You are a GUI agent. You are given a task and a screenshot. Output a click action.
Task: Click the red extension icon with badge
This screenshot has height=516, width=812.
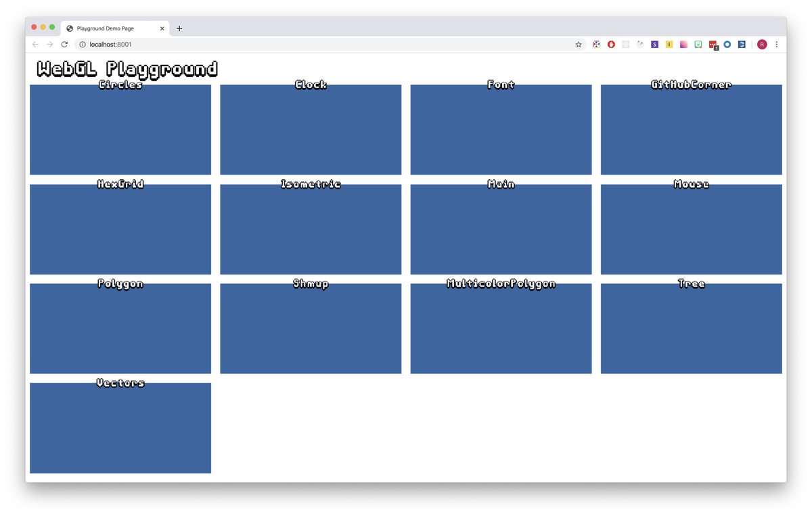click(x=713, y=45)
